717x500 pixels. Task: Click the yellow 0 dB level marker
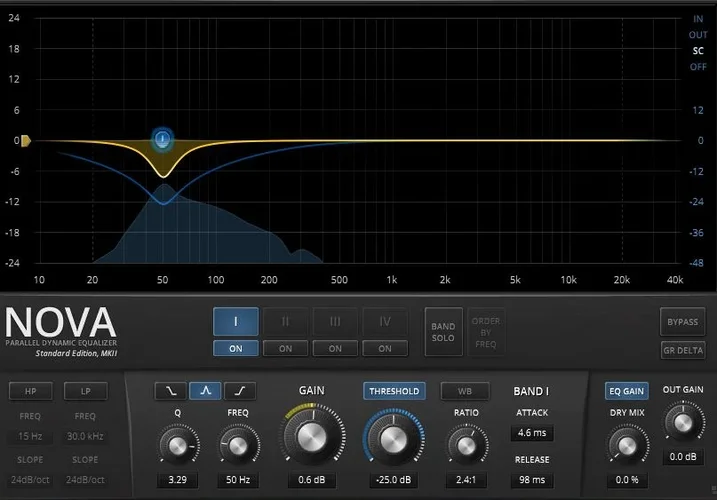[x=26, y=141]
